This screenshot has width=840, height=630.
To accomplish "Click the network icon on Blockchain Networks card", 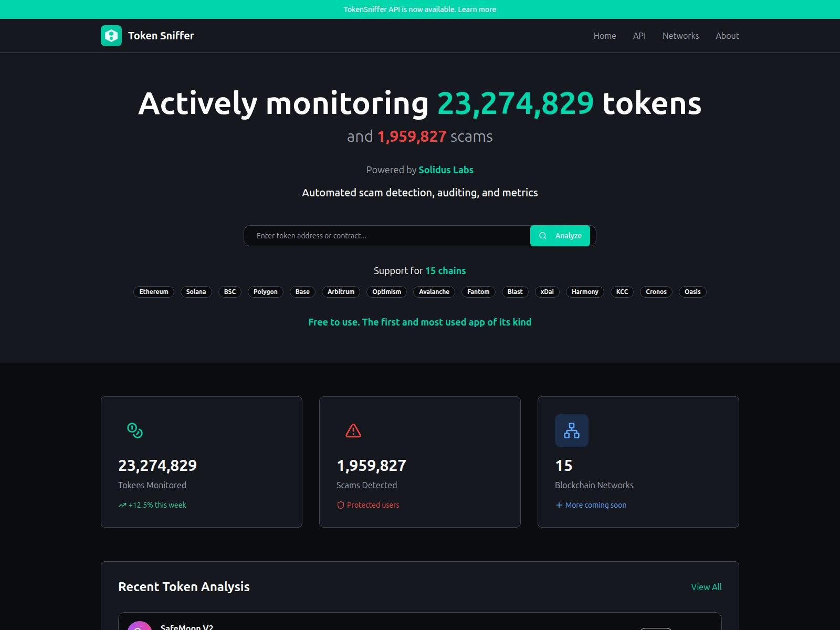I will [x=572, y=430].
